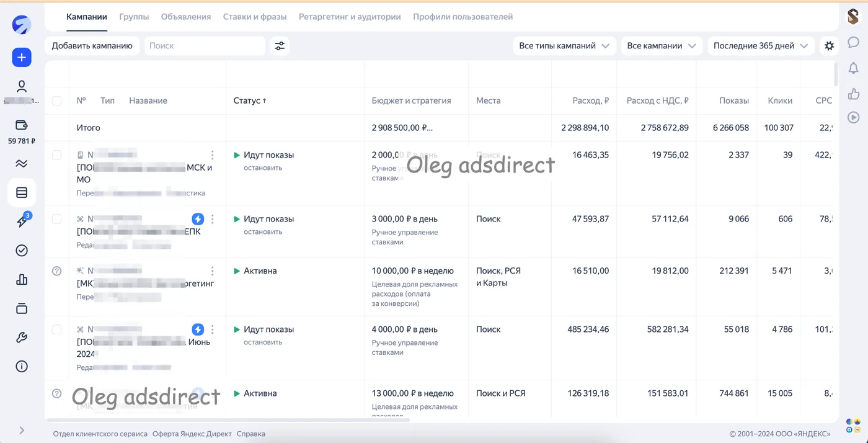Open the info circle icon in sidebar

point(22,366)
